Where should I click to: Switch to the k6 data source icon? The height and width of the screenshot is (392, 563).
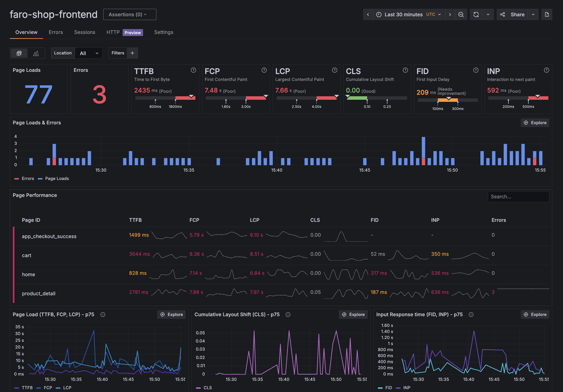point(36,53)
